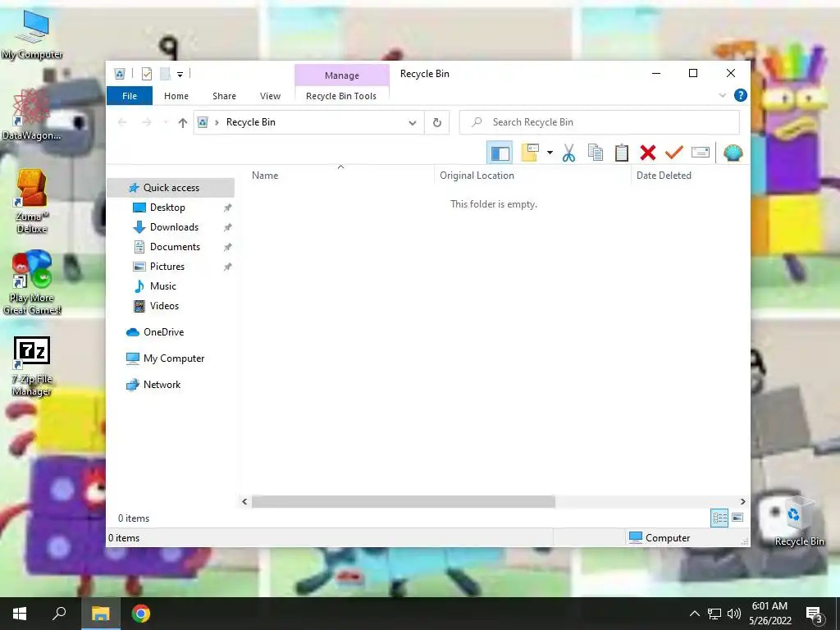Open the notification action center icon
This screenshot has height=630, width=840.
(x=814, y=614)
